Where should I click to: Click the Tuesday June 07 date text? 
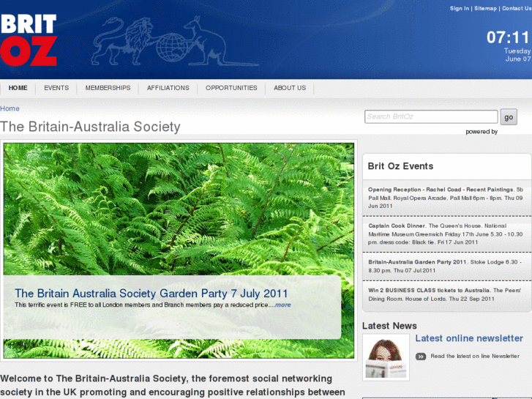point(517,55)
